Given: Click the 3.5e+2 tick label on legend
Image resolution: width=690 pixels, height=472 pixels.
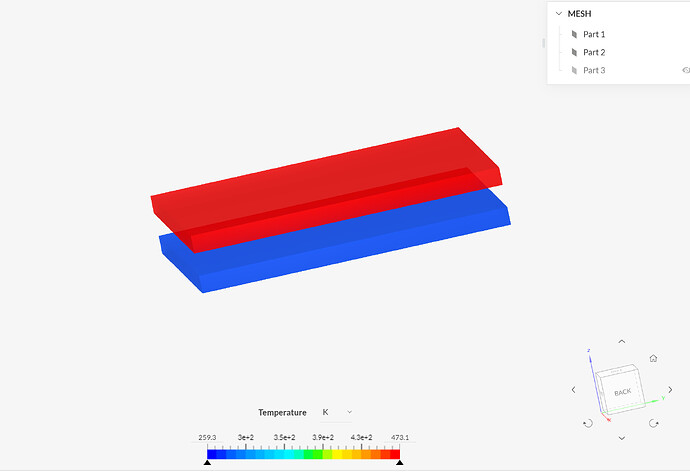Looking at the screenshot, I should pos(284,437).
